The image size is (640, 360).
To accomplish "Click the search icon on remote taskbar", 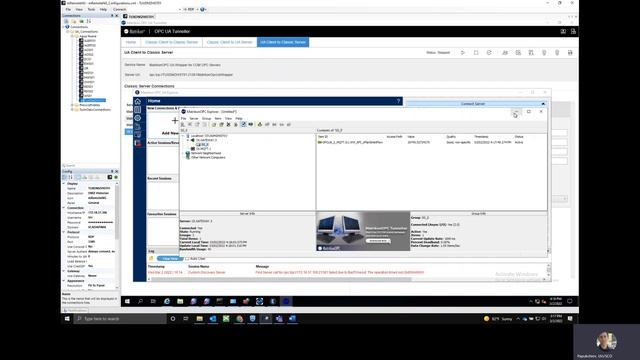I will (140, 301).
